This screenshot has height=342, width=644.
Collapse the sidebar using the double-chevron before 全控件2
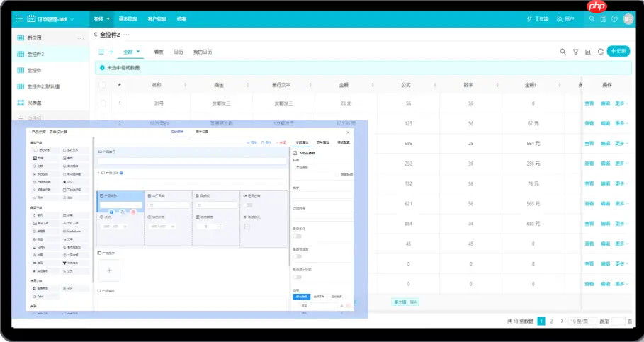pos(95,34)
